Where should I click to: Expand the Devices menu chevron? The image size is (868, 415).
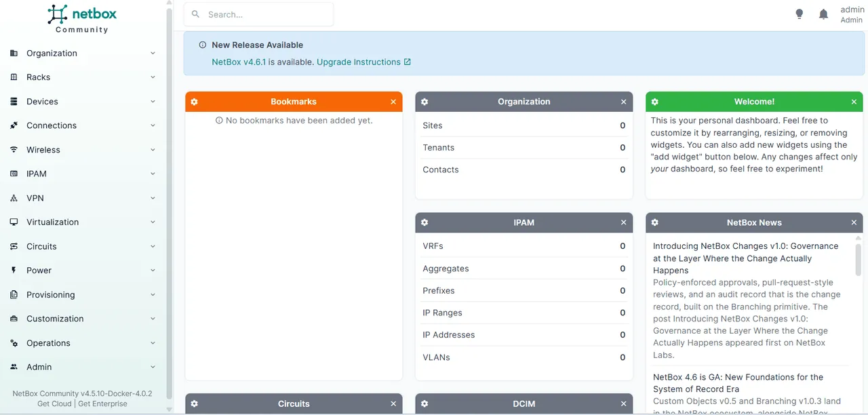pos(153,102)
